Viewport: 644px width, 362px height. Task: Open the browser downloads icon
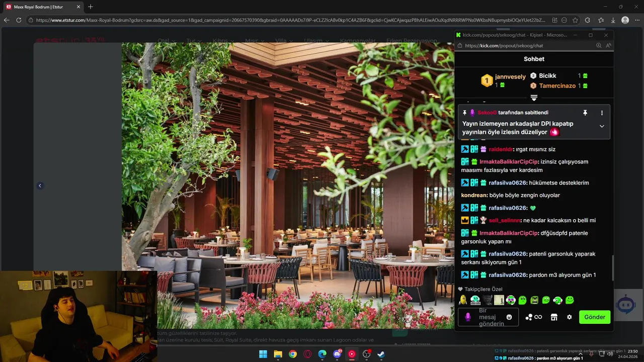[x=613, y=20]
